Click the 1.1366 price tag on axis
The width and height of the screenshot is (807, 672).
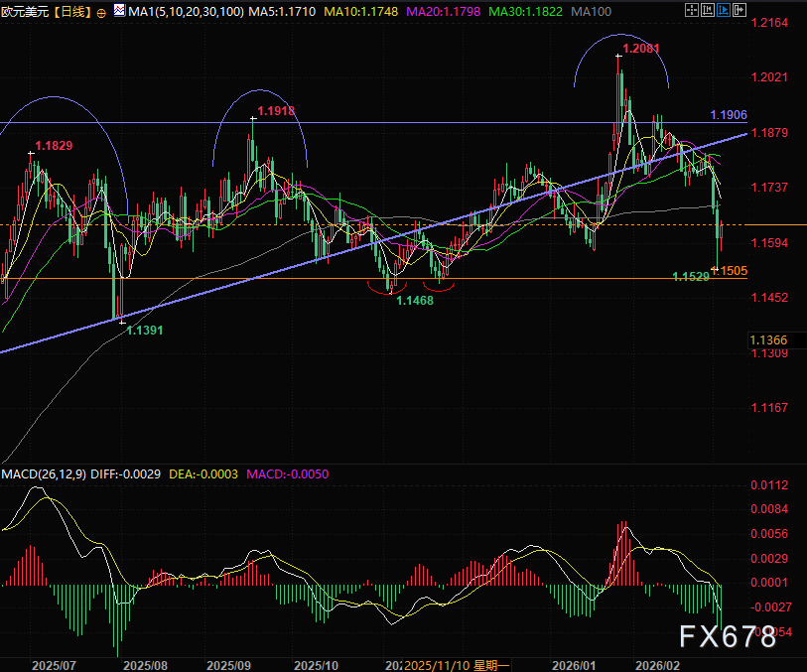click(x=770, y=340)
